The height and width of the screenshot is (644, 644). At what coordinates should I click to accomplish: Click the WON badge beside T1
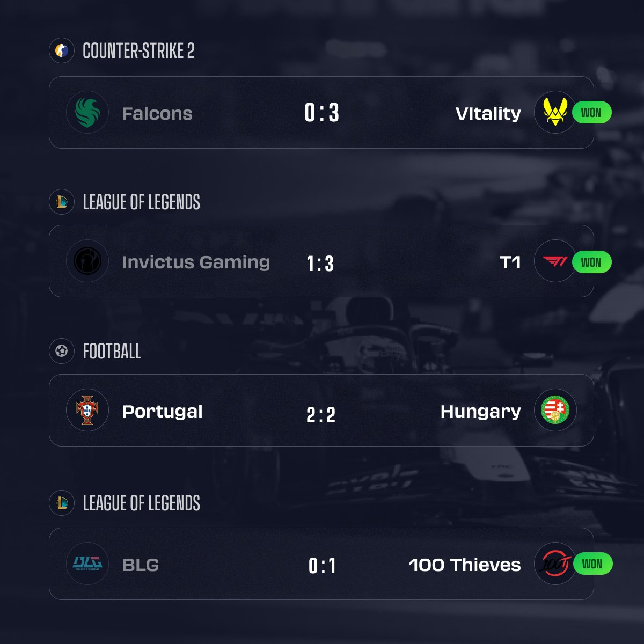591,262
